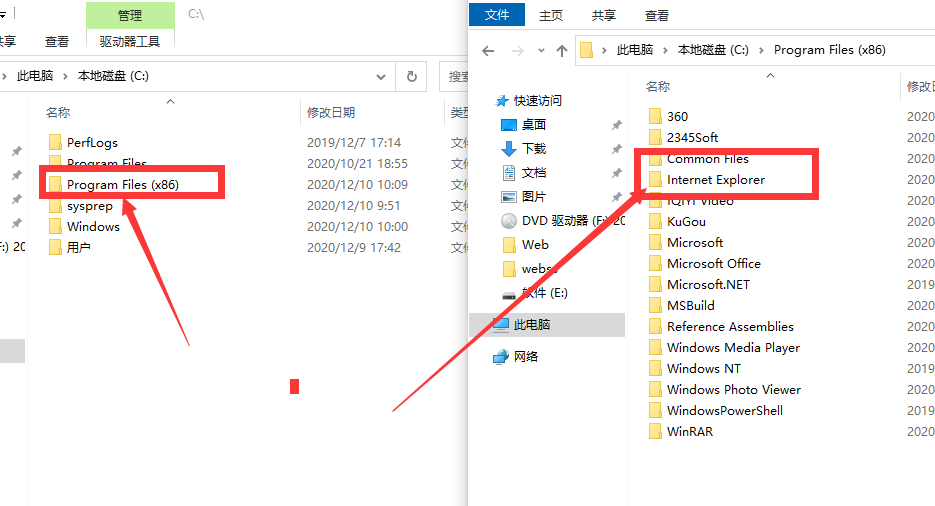Open the 文件 ribbon tab

497,15
